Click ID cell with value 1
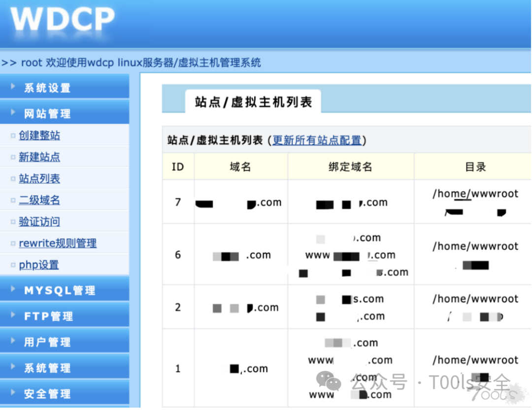Image resolution: width=532 pixels, height=410 pixels. coord(178,368)
